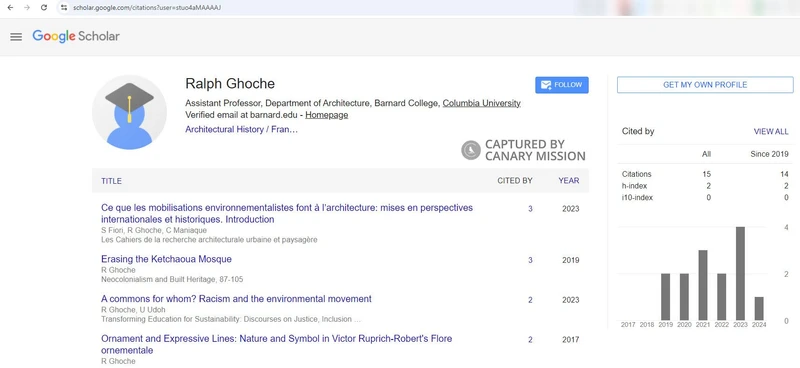
Task: Click 'Neocolonialism and Built Heritage, 87-105' text
Action: (x=172, y=279)
